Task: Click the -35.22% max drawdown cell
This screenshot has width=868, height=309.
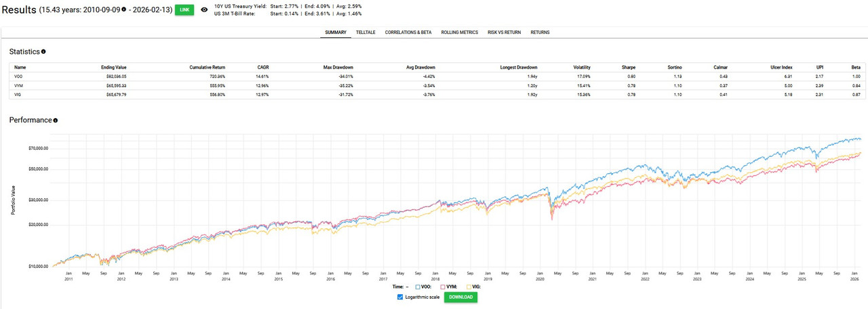Action: point(344,86)
